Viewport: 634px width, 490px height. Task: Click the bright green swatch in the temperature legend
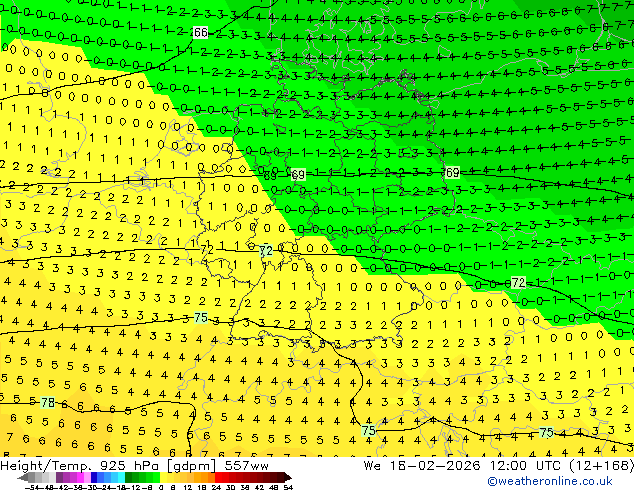pyautogui.click(x=156, y=477)
